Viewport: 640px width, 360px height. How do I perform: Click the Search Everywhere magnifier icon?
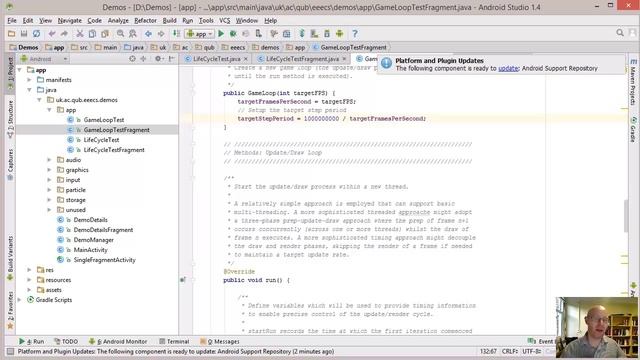[x=620, y=33]
